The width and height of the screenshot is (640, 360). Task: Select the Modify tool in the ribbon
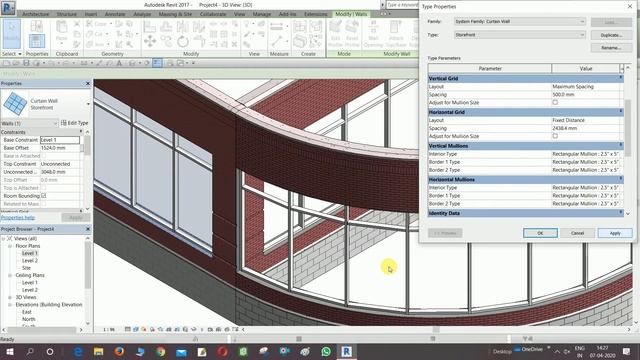pos(11,34)
